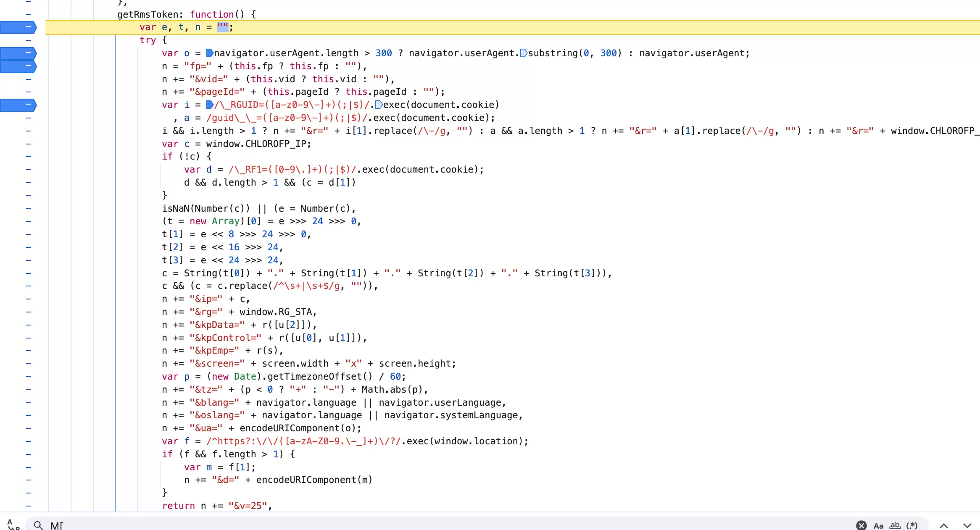Click "&v=25" string in return statement

[248, 506]
